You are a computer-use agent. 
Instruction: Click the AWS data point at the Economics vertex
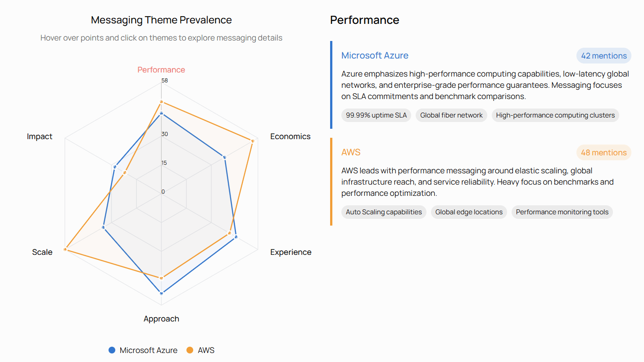click(252, 140)
